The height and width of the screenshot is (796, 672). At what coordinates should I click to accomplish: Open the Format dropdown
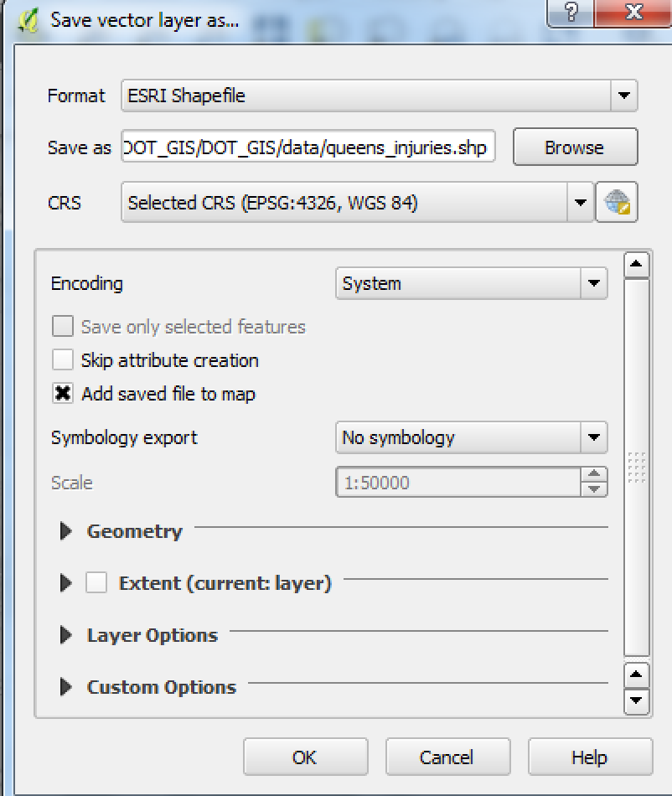tap(622, 96)
